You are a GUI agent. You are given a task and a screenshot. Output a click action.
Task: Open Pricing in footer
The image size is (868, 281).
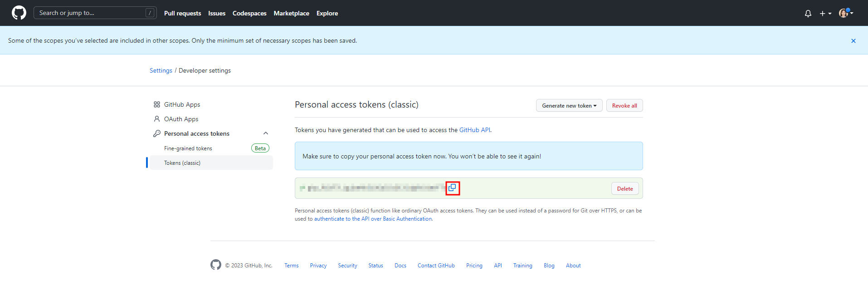pos(474,266)
